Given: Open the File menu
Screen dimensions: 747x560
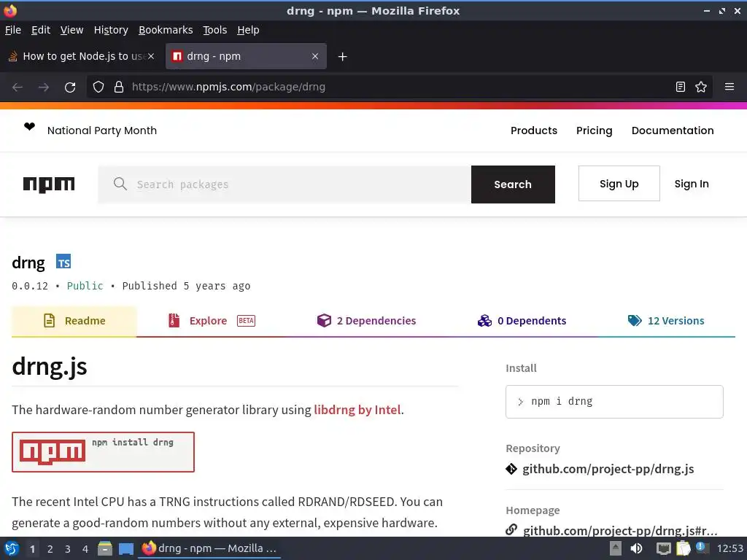Looking at the screenshot, I should (x=13, y=30).
